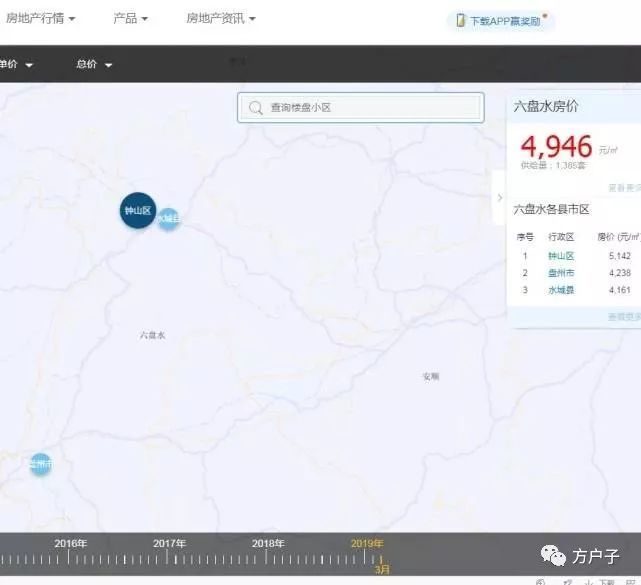Open the 水城县 link in table
Screen dimensions: 641x585
[561, 290]
